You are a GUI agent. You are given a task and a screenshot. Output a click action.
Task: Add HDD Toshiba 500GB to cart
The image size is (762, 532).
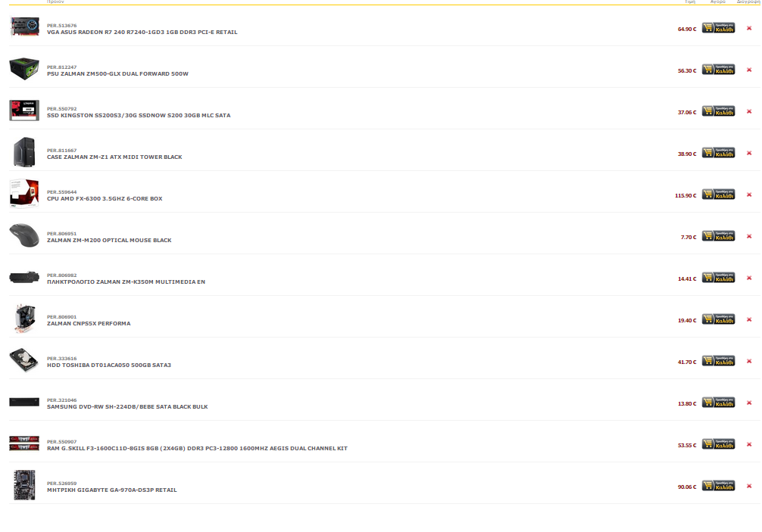[x=718, y=361]
